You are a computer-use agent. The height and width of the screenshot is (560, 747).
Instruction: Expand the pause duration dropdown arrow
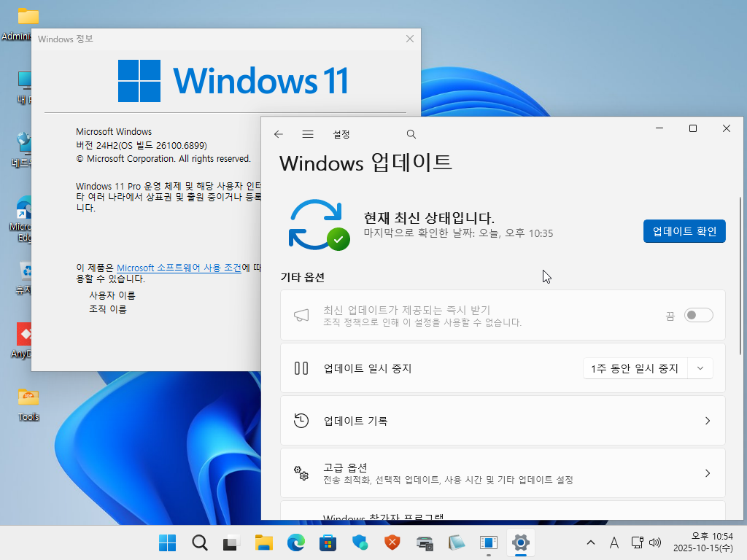[x=700, y=368]
